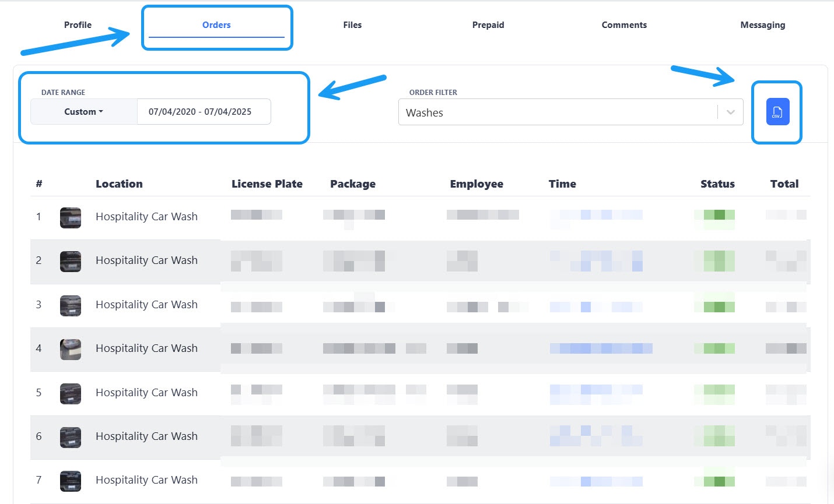Click Hospitality Car Wash in row 5
The height and width of the screenshot is (504, 834).
(146, 393)
